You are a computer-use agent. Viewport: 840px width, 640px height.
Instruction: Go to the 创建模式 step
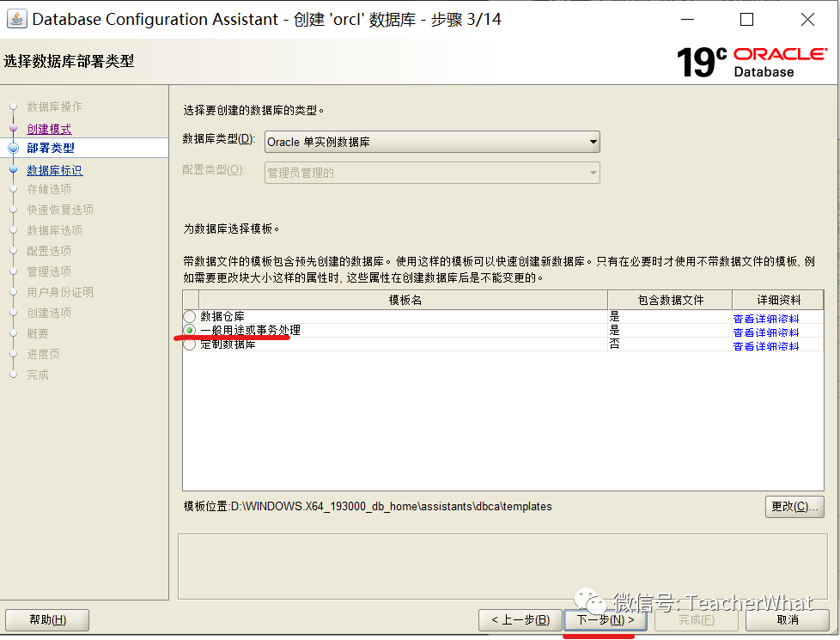click(49, 129)
